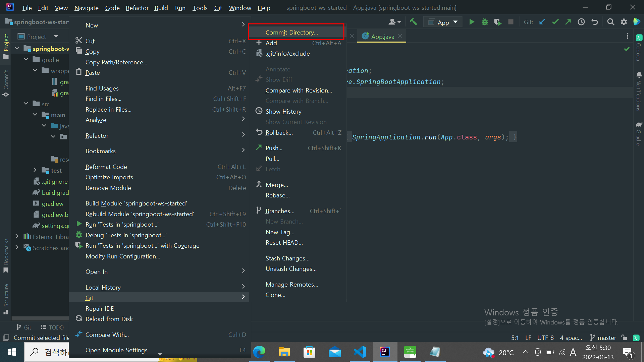Select Commit Directory... in Git submenu

tap(291, 33)
